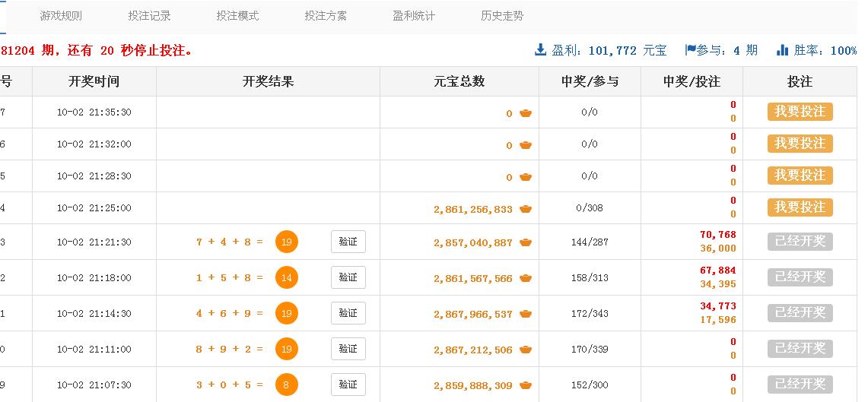The height and width of the screenshot is (402, 868).
Task: Click the ingot icon beside 2,867,966,537
Action: point(526,314)
